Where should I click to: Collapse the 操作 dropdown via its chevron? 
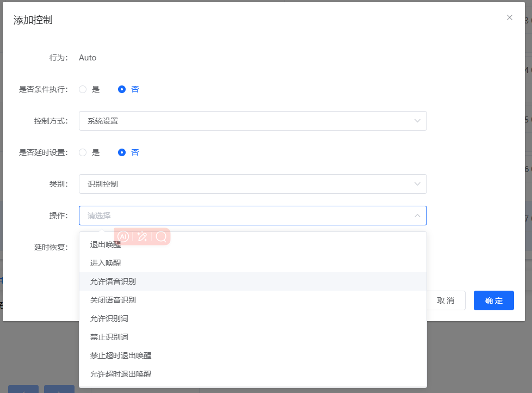417,216
